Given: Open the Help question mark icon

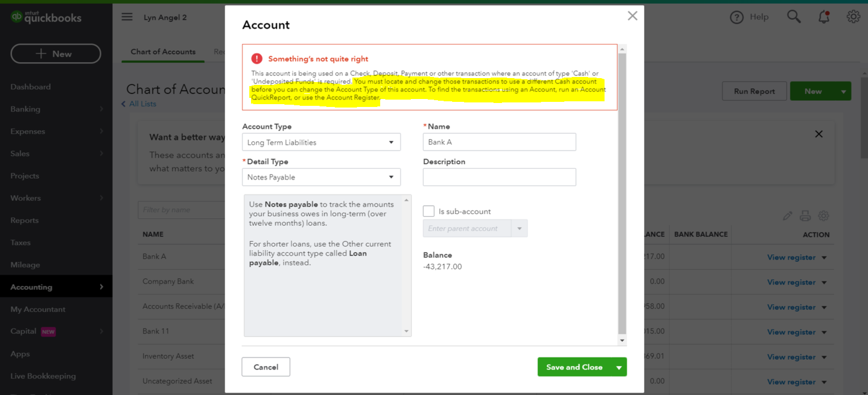Looking at the screenshot, I should 737,18.
